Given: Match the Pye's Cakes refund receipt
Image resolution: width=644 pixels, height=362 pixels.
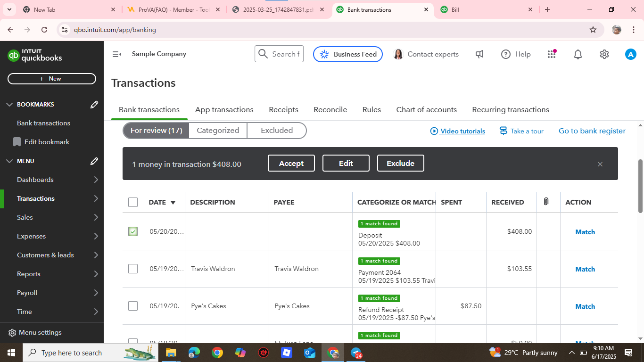Looking at the screenshot, I should (585, 306).
